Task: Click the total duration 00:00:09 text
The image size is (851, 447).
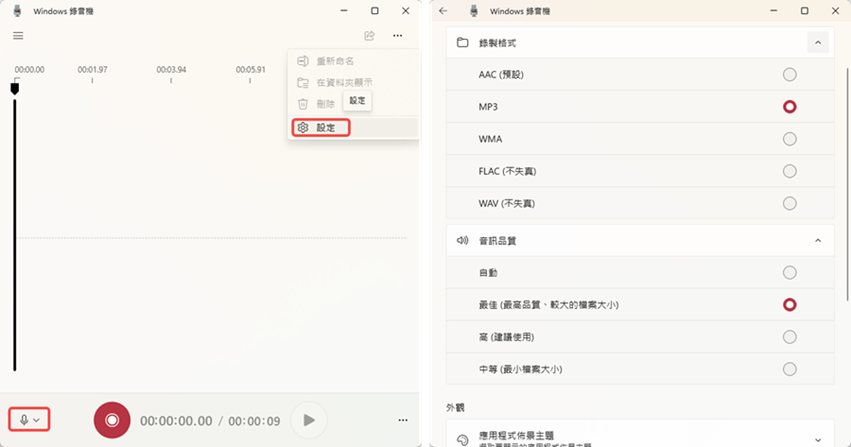Action: click(254, 421)
